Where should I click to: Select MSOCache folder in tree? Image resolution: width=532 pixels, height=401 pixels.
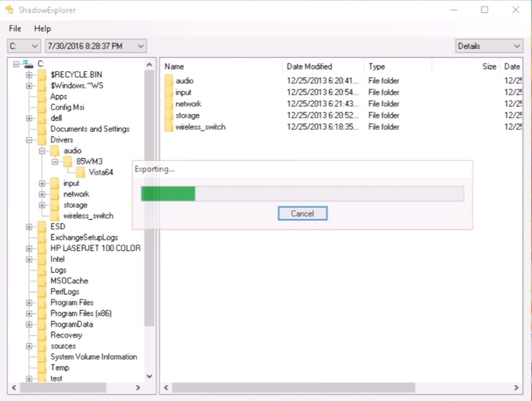[69, 281]
